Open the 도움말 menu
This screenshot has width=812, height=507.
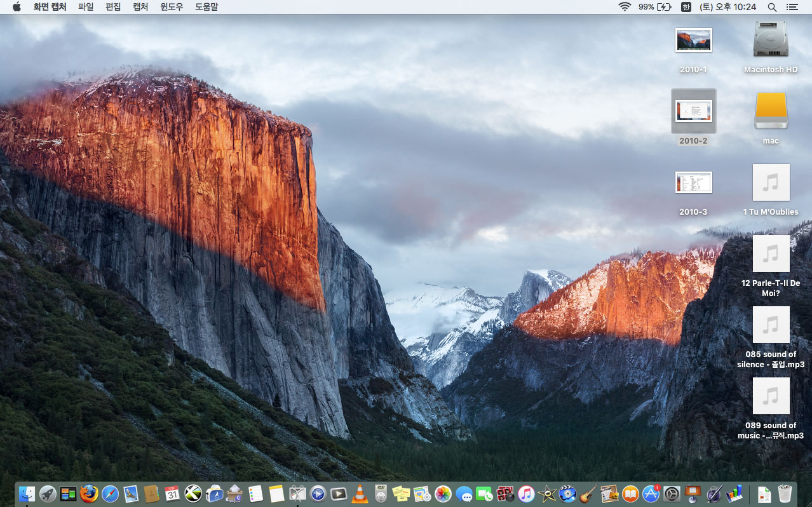(x=206, y=7)
